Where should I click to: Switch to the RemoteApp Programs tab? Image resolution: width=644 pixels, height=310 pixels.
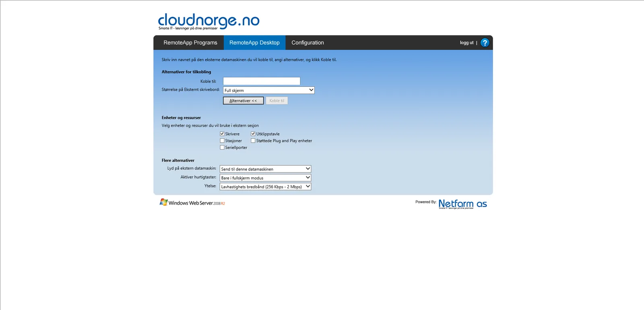(x=190, y=43)
